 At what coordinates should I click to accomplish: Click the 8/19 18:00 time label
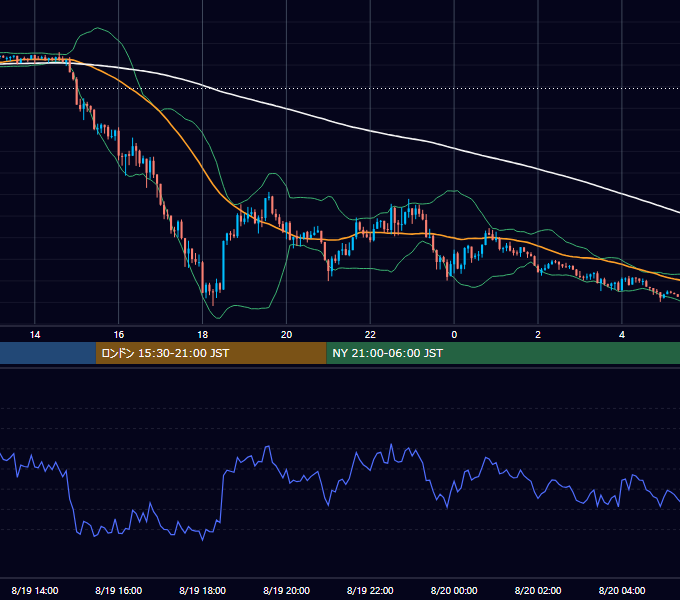click(203, 590)
